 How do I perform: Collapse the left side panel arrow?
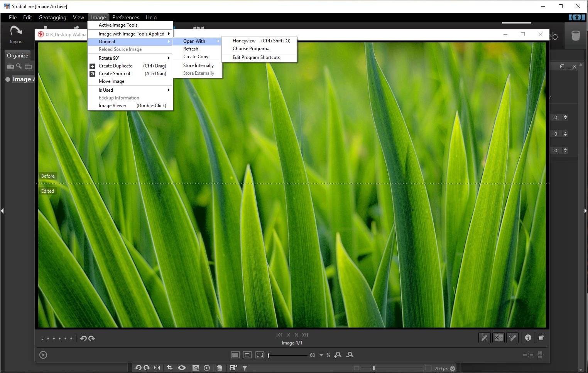2,211
